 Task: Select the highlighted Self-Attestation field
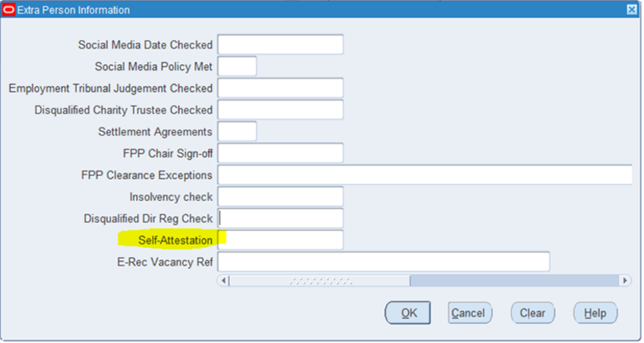281,241
